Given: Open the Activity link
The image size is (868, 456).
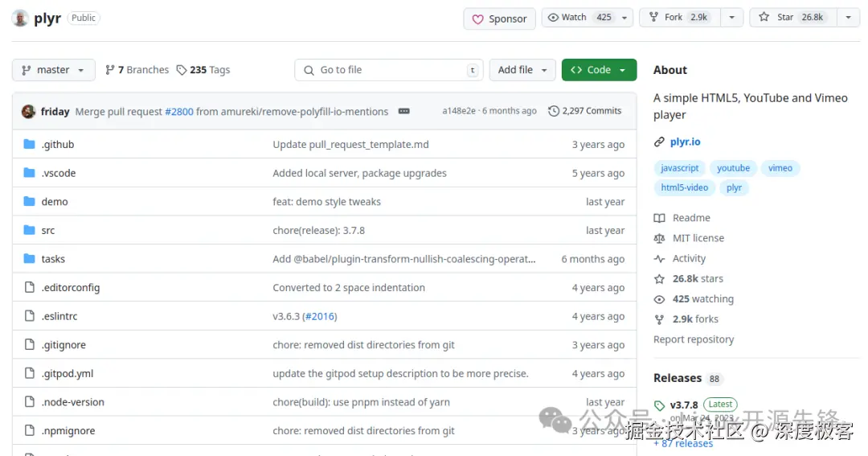Looking at the screenshot, I should coord(680,259).
